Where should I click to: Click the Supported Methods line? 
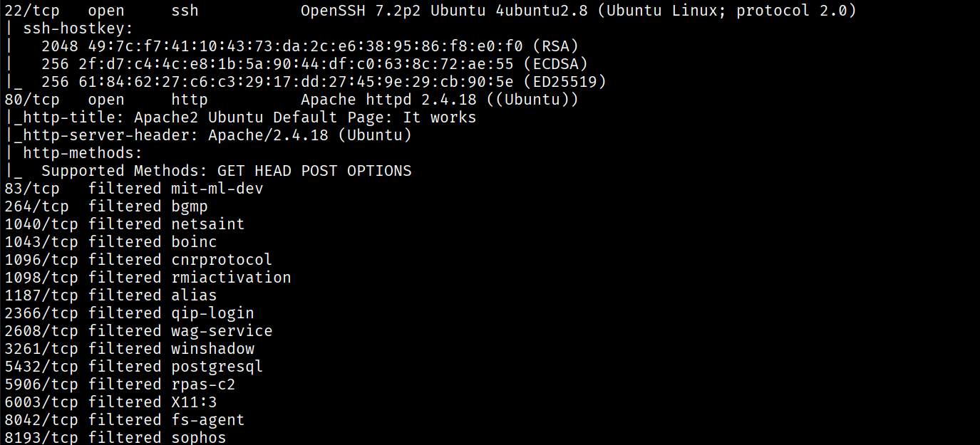coord(226,171)
